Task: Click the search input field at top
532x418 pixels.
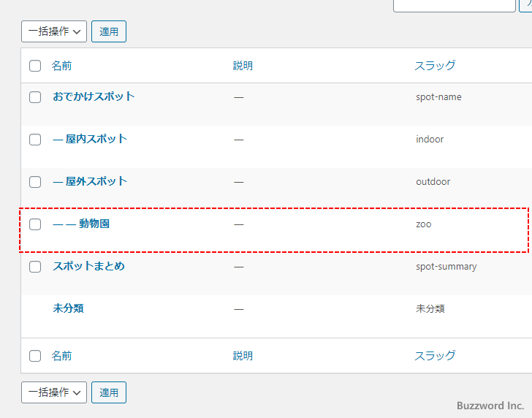Action: coord(454,4)
